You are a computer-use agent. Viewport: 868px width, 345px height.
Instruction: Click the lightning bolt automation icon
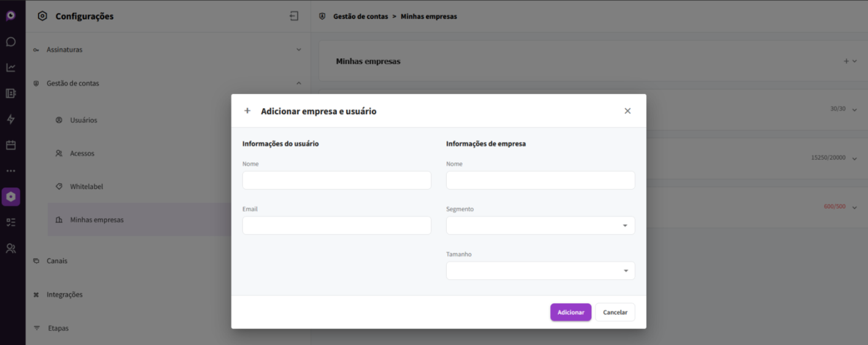pyautogui.click(x=11, y=119)
